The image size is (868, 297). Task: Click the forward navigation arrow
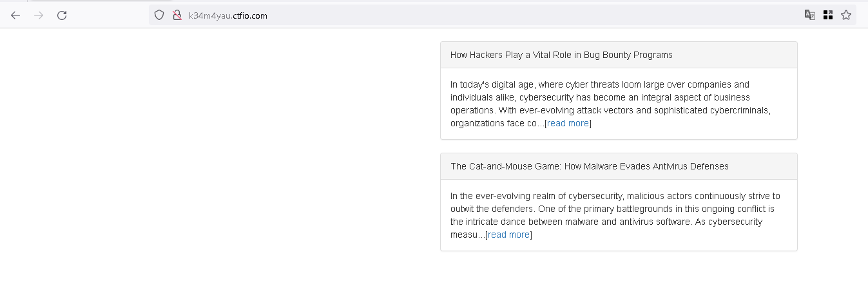[x=39, y=15]
